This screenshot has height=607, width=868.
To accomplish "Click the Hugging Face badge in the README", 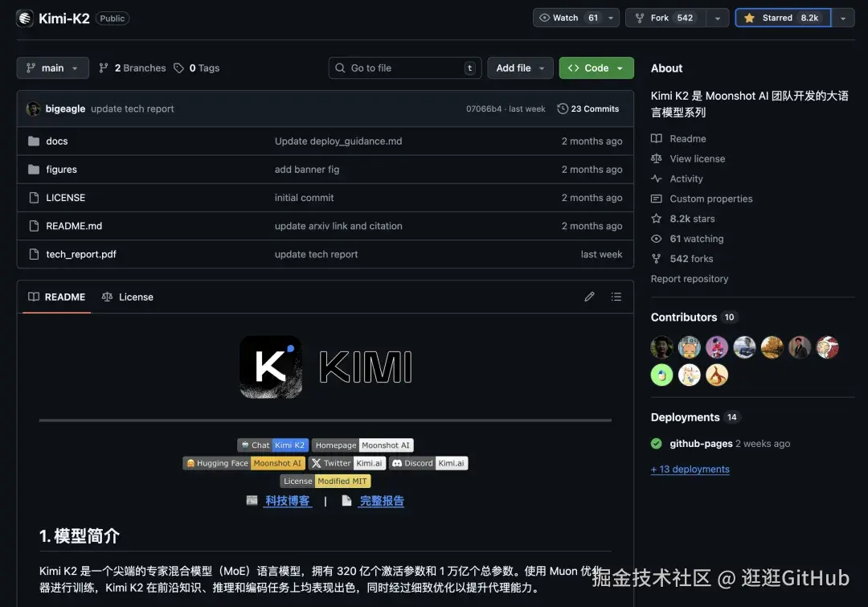I will [217, 462].
